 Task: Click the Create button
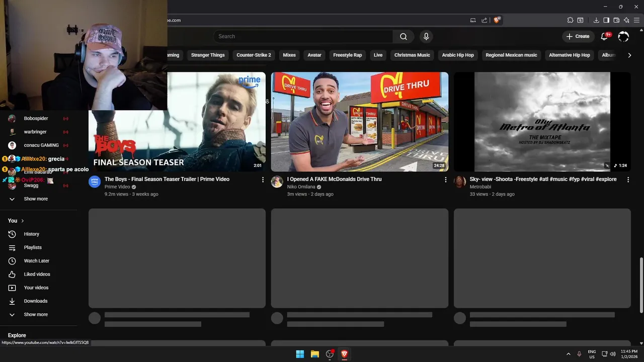[578, 36]
